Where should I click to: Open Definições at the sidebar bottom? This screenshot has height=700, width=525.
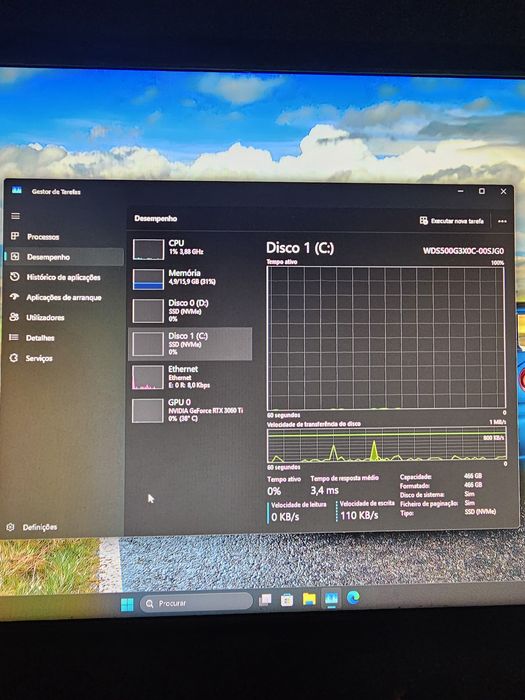(x=40, y=527)
